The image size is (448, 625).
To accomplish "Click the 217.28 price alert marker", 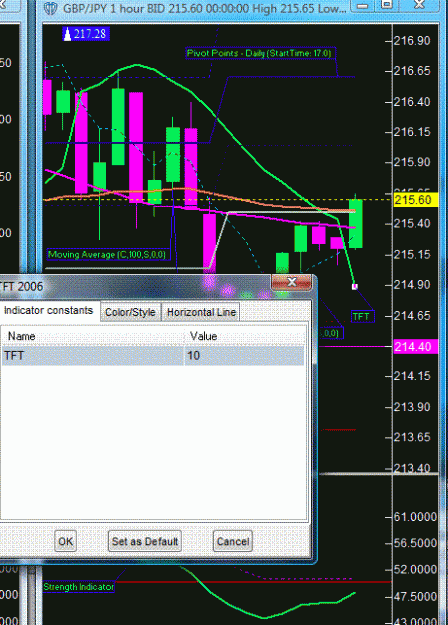I will (86, 34).
